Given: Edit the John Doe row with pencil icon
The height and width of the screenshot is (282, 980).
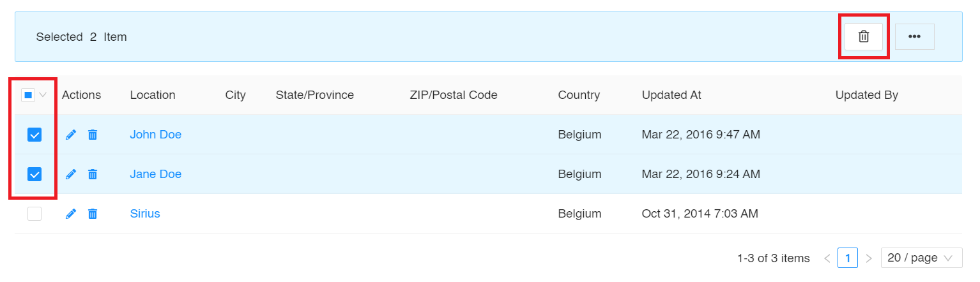Looking at the screenshot, I should click(71, 135).
